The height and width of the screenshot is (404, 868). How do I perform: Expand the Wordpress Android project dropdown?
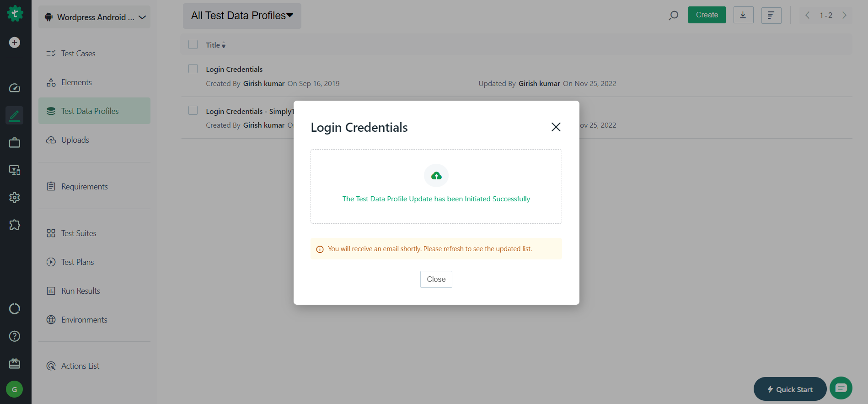click(95, 17)
